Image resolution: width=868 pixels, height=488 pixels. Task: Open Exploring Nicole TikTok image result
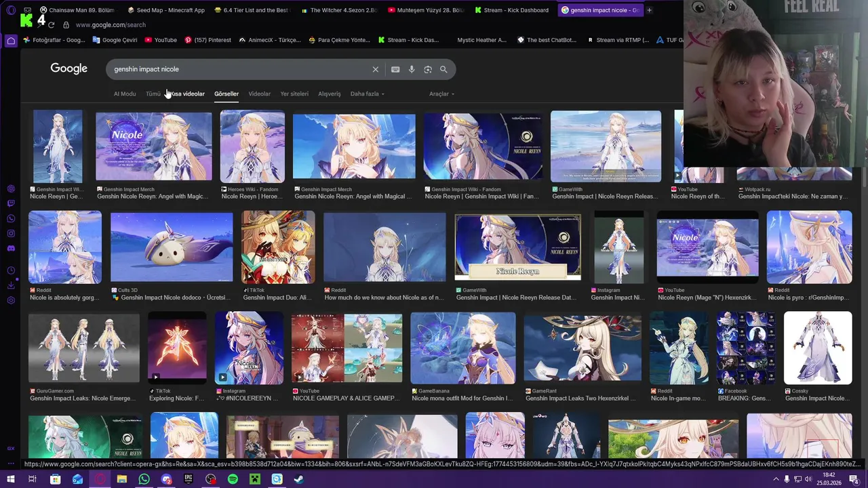pyautogui.click(x=177, y=348)
